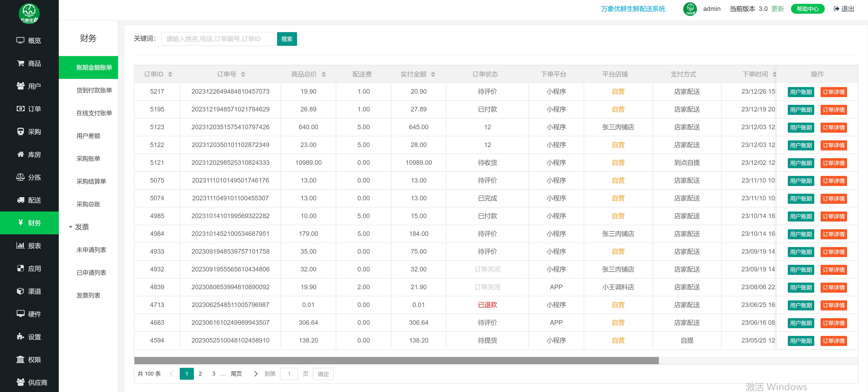868x392 pixels.
Task: Open the 配送 delivery truck icon
Action: tap(21, 200)
